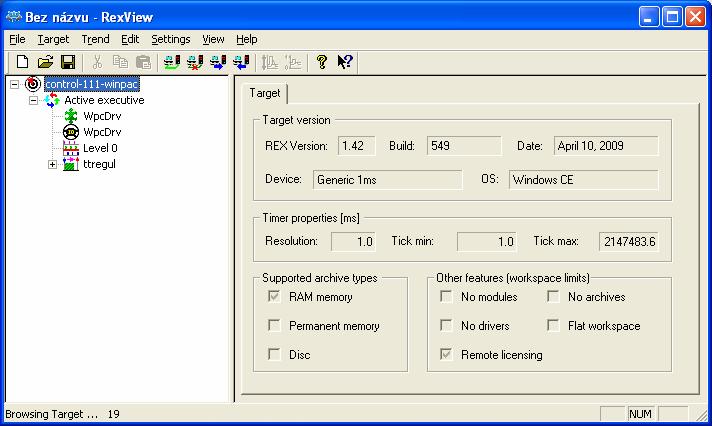Select the steering-wheel WpcDrv driver icon

click(x=71, y=132)
